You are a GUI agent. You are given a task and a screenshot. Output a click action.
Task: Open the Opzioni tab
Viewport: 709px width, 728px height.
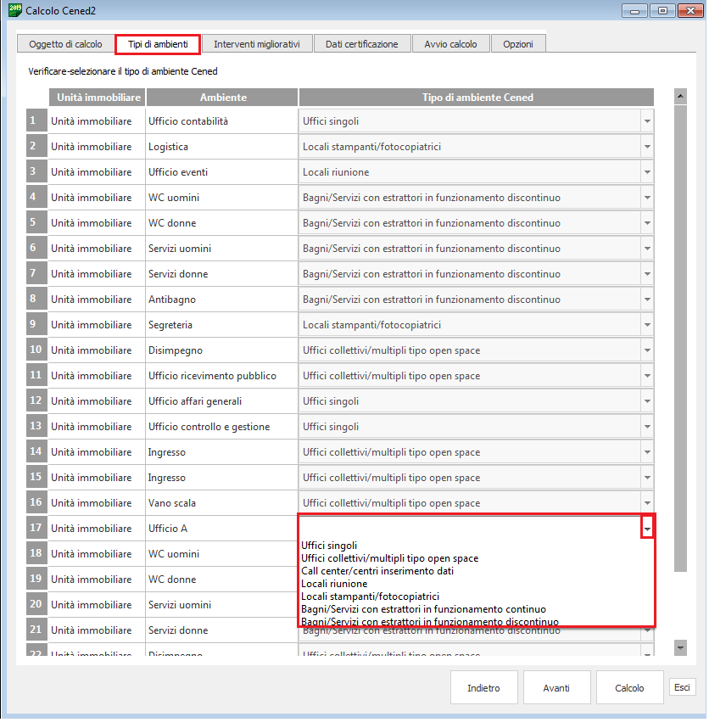point(517,44)
